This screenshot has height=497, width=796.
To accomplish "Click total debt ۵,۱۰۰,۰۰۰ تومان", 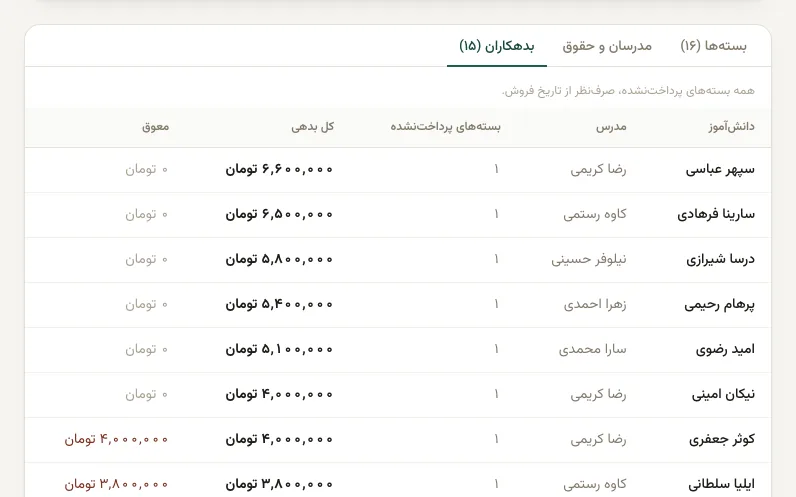I will [279, 350].
